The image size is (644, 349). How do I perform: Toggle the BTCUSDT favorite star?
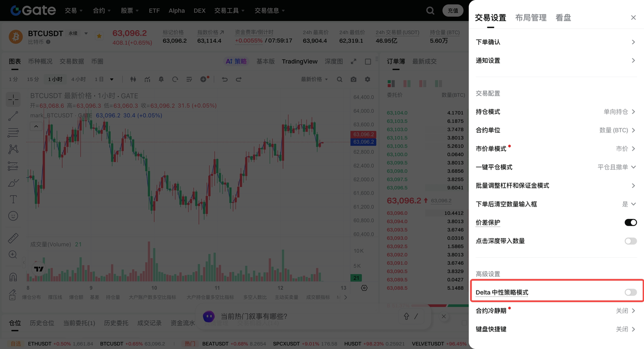click(x=99, y=36)
